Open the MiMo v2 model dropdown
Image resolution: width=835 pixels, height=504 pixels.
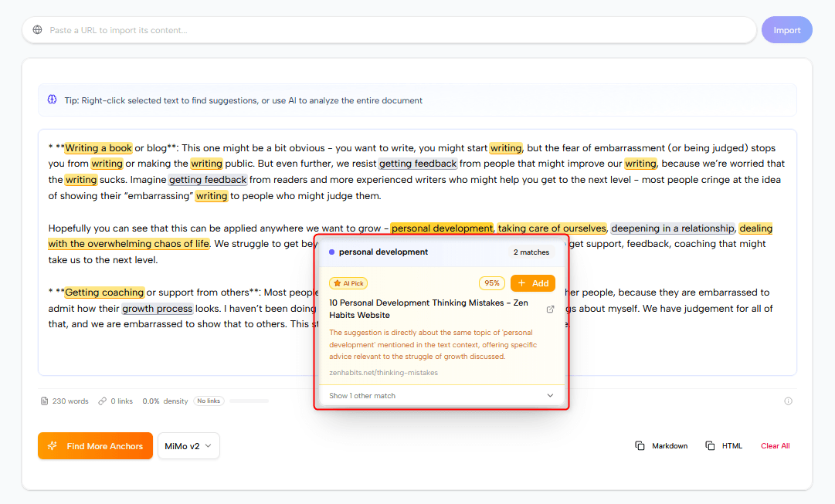click(188, 445)
